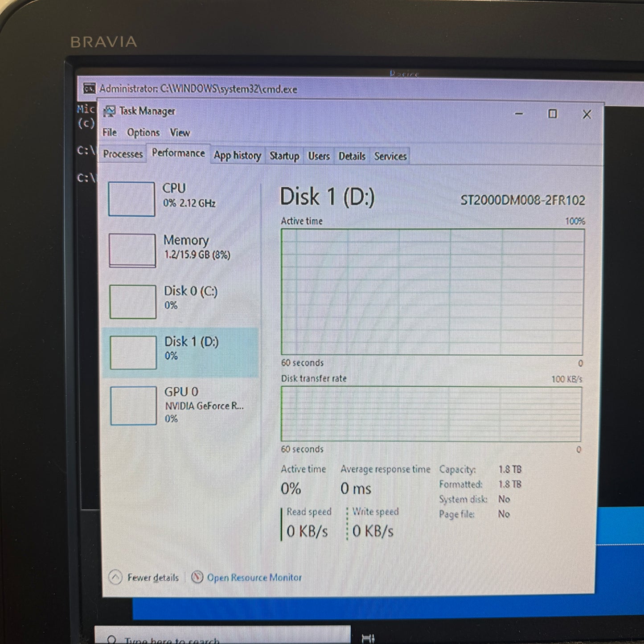Click the 1.2/15.9 GB (8%) memory text
Screen dimensions: 644x644
pos(197,255)
